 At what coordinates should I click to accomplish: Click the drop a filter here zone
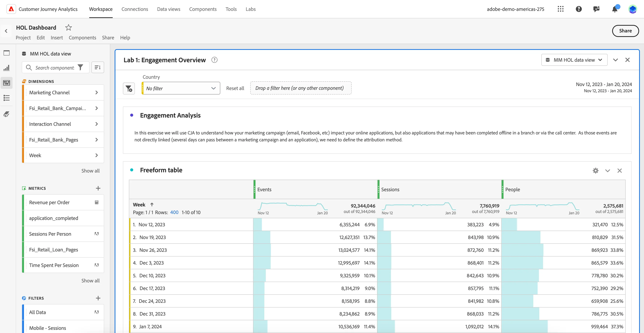point(301,88)
